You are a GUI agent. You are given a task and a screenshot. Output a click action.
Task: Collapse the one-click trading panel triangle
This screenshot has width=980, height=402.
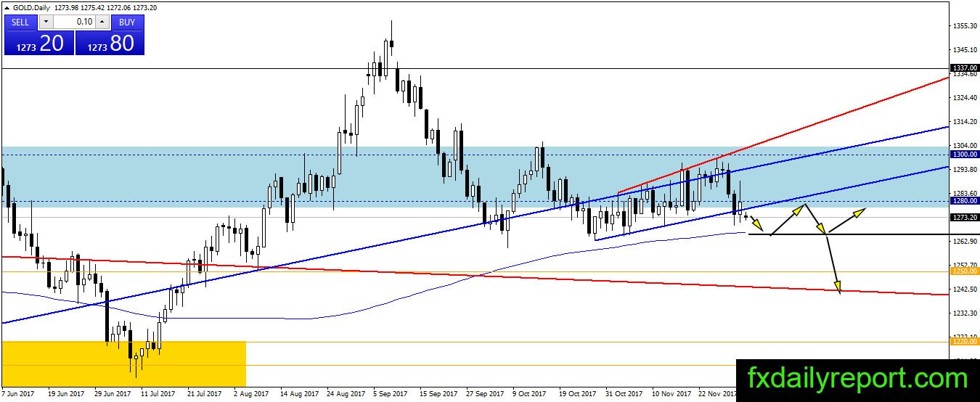click(x=7, y=7)
